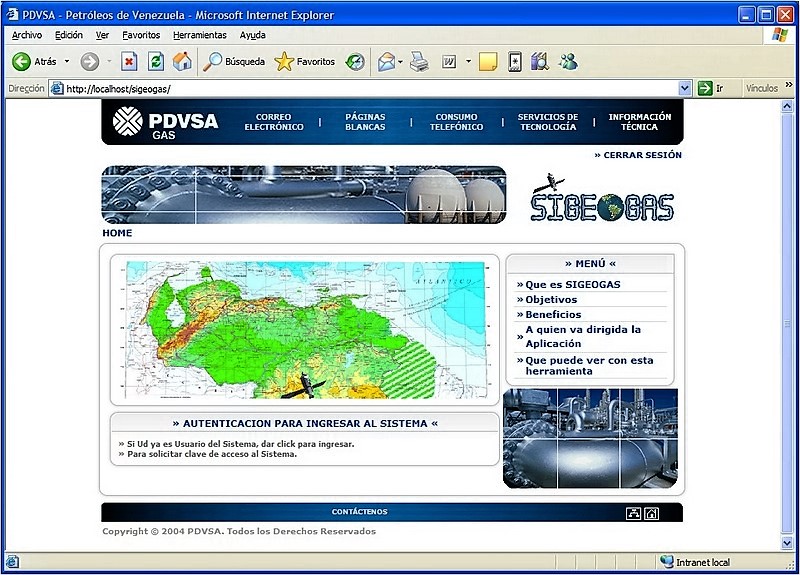Click the forward arrow navigation button
The height and width of the screenshot is (575, 800).
90,62
